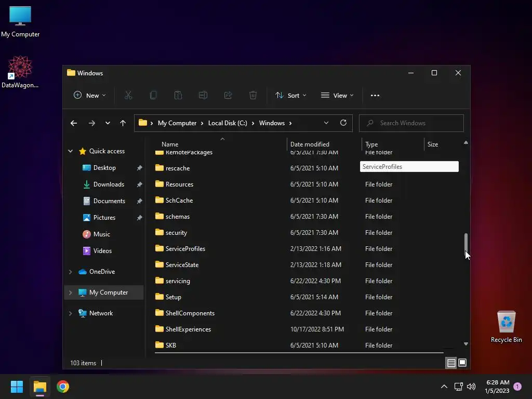Open the network tray icon
Image resolution: width=532 pixels, height=399 pixels.
[458, 387]
